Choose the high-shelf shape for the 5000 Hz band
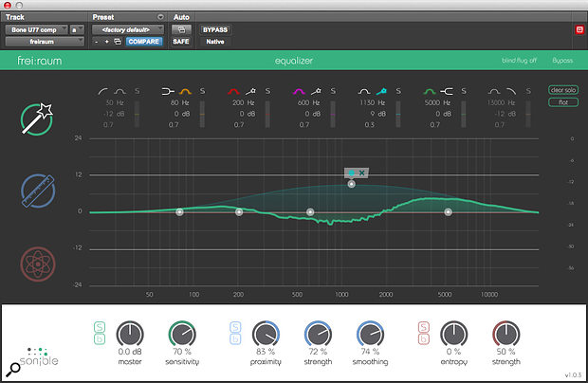Image resolution: width=588 pixels, height=383 pixels. [447, 91]
